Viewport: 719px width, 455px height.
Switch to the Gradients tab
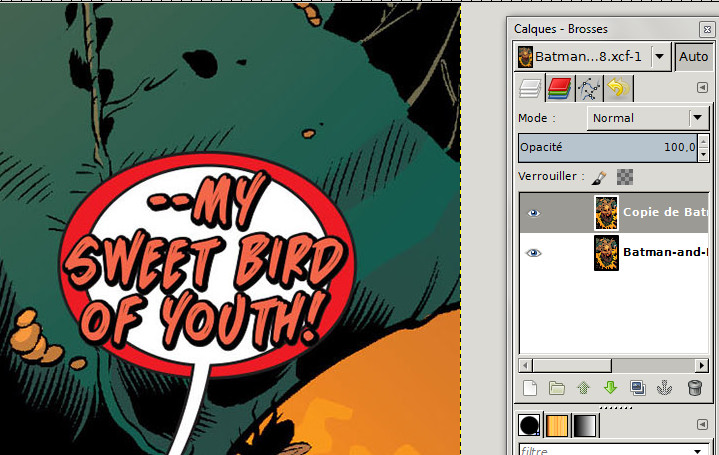pos(585,425)
